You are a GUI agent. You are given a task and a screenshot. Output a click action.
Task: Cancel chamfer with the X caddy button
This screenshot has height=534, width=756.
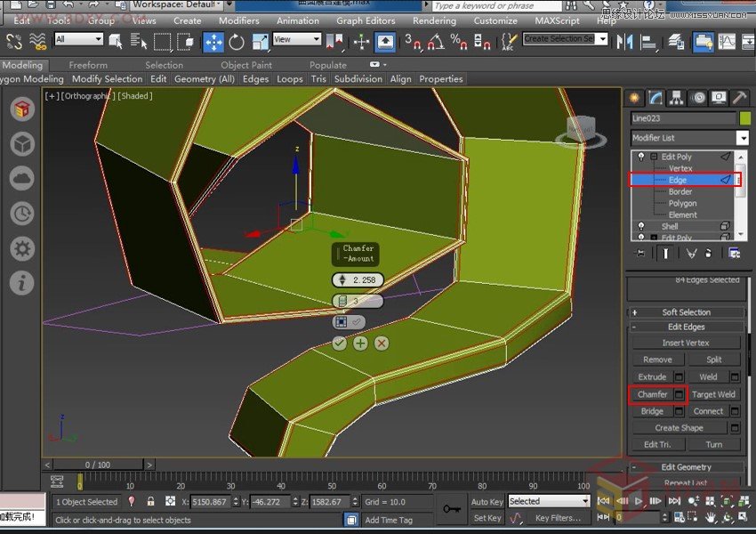pyautogui.click(x=382, y=344)
